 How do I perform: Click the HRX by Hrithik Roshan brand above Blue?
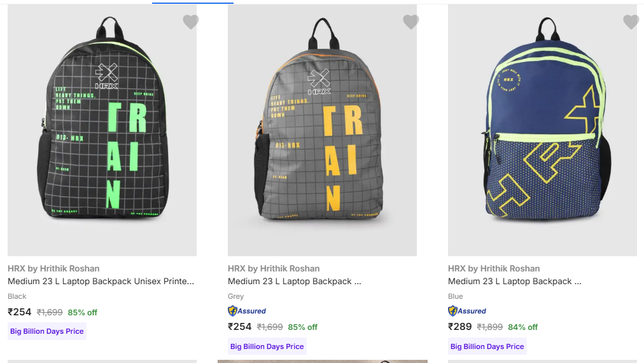click(x=494, y=268)
